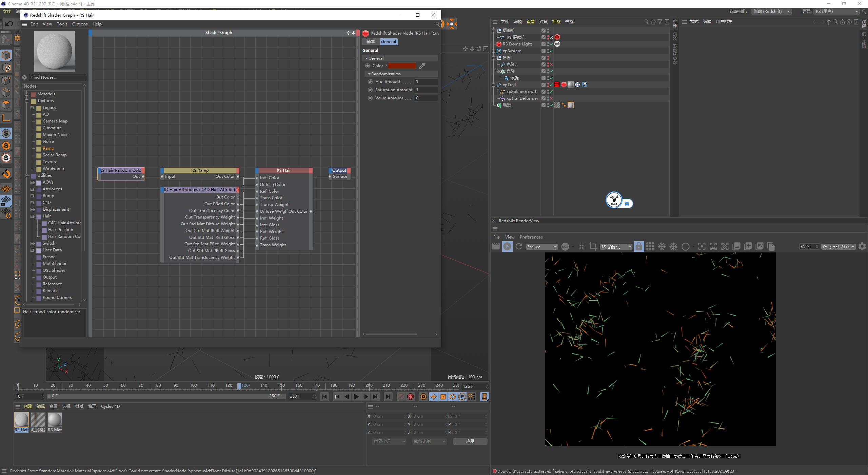The height and width of the screenshot is (475, 868).
Task: Open RenderView settings gear
Action: [862, 247]
